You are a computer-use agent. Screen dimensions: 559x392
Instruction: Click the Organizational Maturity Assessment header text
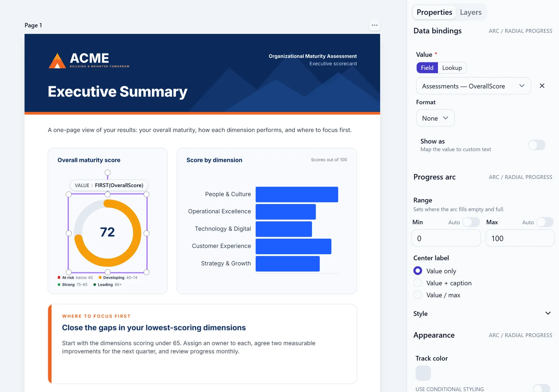pyautogui.click(x=313, y=56)
